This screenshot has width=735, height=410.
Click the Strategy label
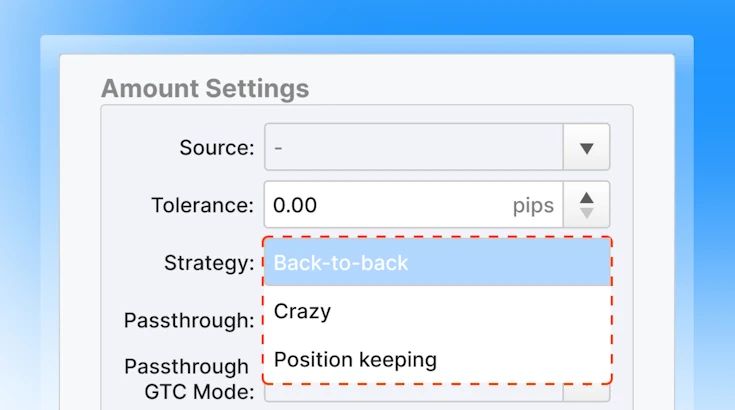(209, 263)
